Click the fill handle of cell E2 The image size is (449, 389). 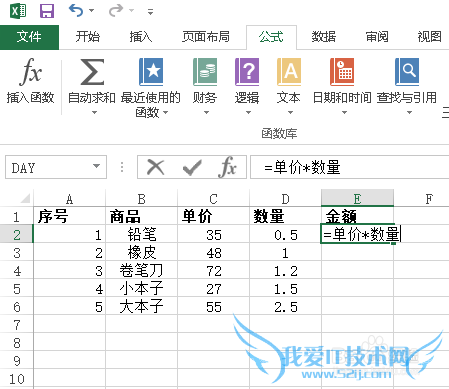pyautogui.click(x=394, y=243)
